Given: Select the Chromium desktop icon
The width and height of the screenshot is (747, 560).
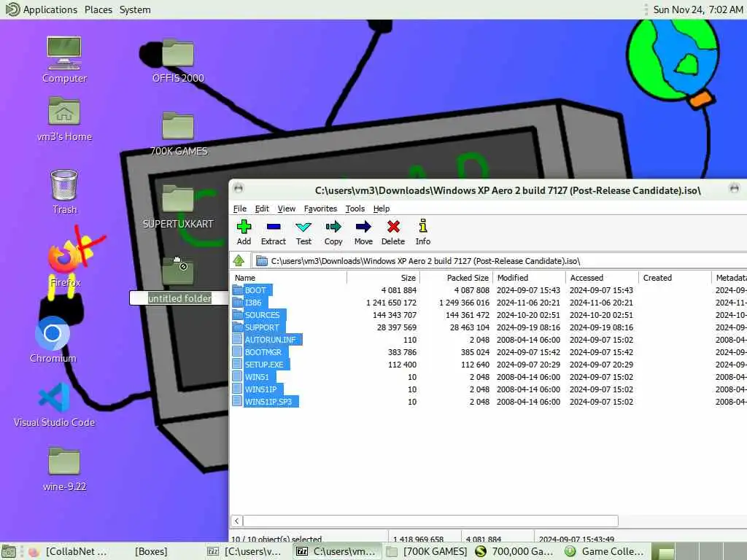Looking at the screenshot, I should (53, 339).
